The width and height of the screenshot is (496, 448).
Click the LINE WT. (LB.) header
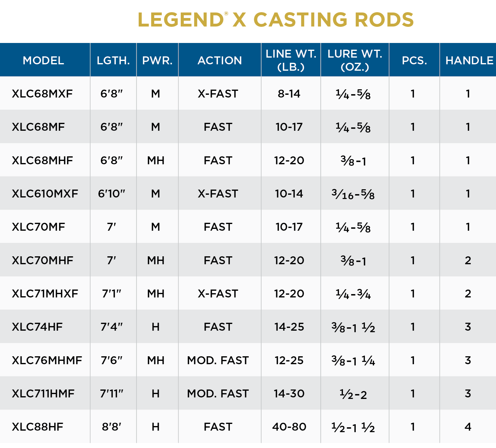pos(291,60)
